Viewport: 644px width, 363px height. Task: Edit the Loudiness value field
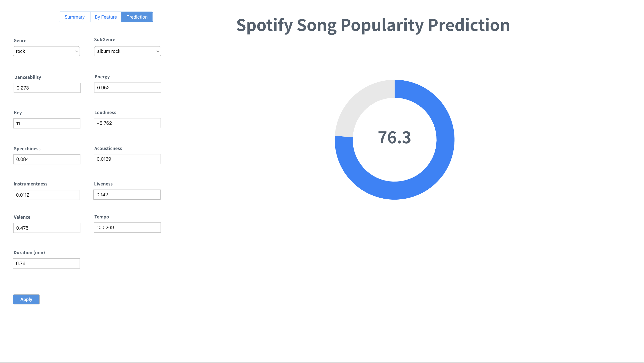click(x=127, y=123)
